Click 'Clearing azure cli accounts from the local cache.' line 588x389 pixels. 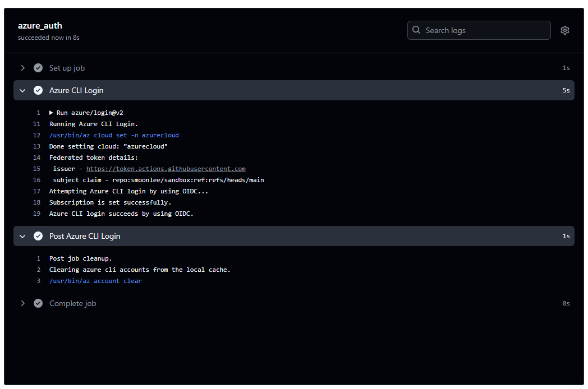(x=140, y=270)
